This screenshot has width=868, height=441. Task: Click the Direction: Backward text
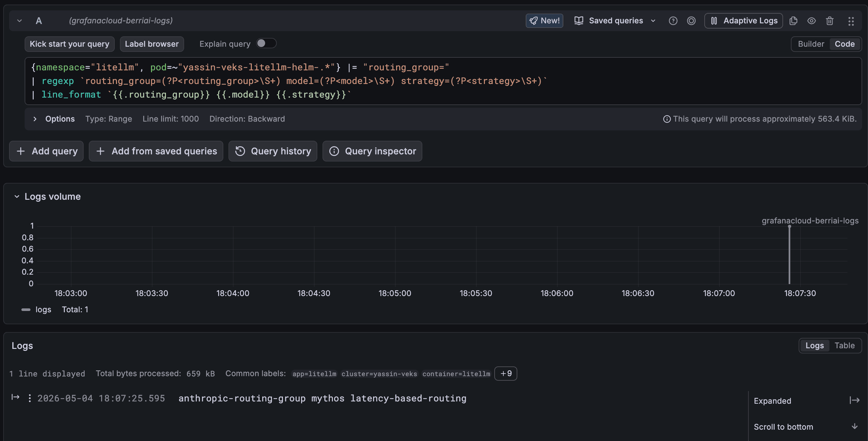[x=247, y=119]
